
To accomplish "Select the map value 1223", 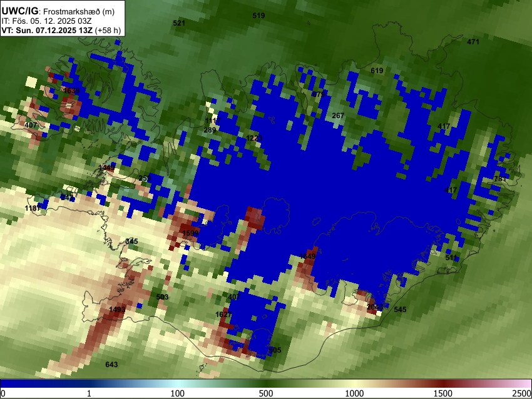I will click(x=254, y=138).
